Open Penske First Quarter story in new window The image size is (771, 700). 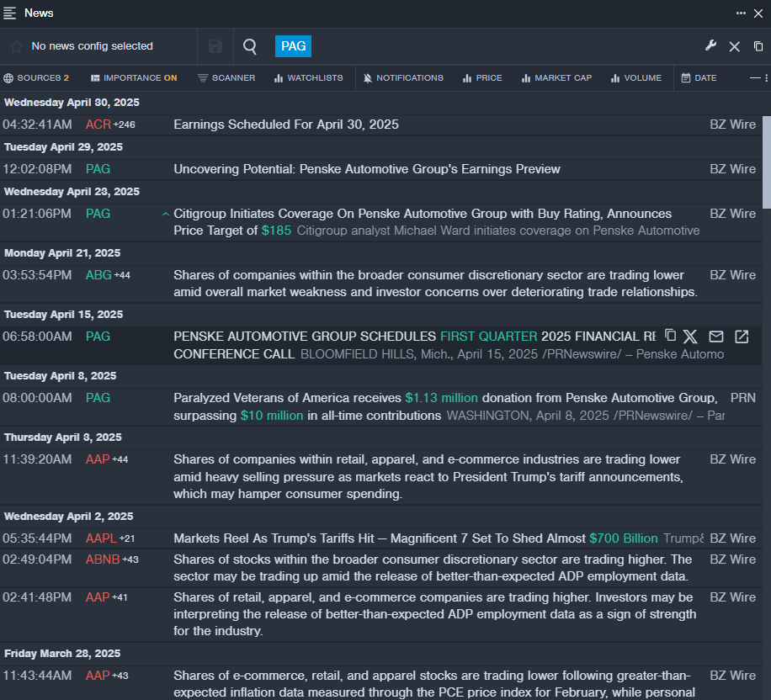pos(742,337)
